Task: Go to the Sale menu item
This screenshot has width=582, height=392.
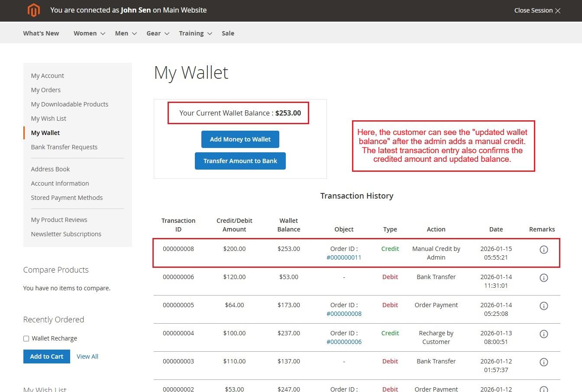Action: point(228,33)
